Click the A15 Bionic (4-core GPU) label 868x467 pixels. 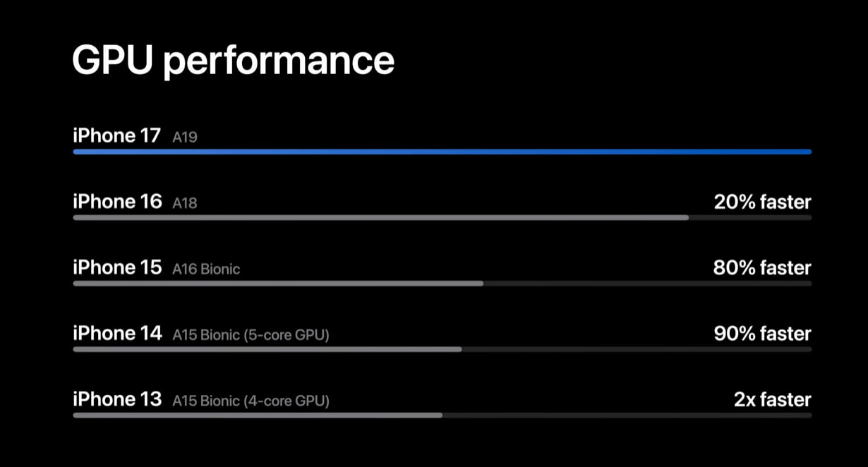(251, 401)
